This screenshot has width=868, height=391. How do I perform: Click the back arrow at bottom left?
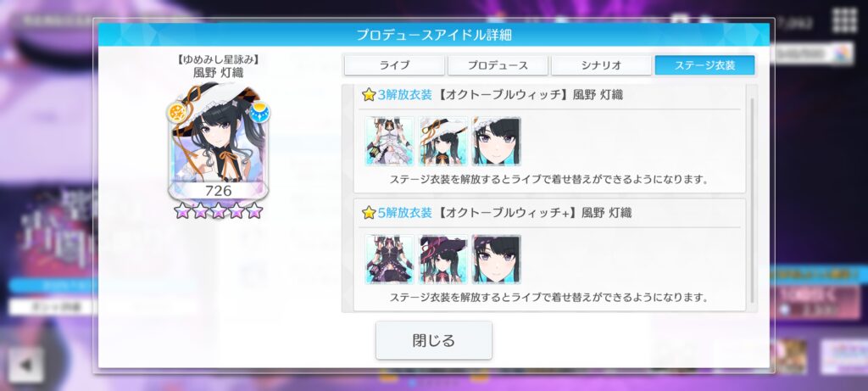25,365
